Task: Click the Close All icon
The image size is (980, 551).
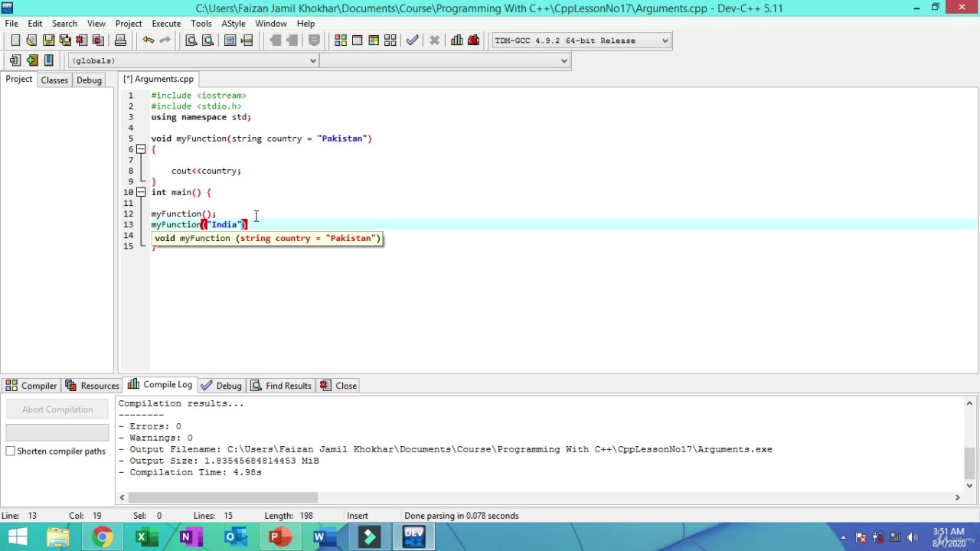Action: tap(98, 41)
